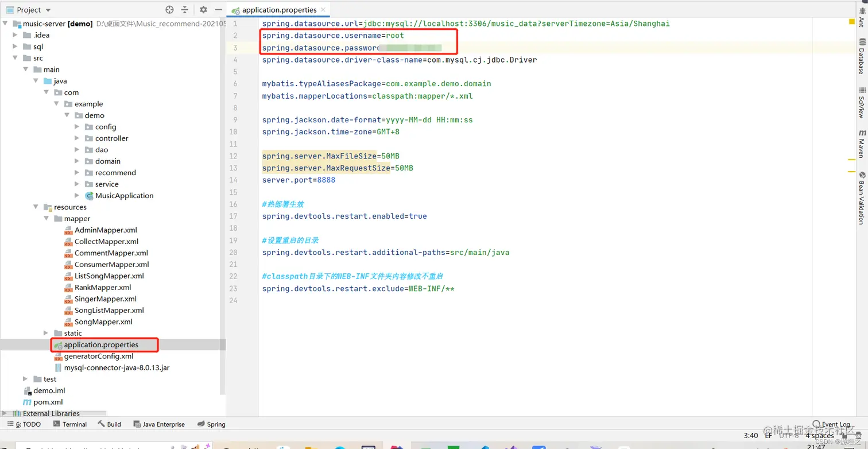Screen dimensions: 868x449
Task: Click the 4 spaces indent indicator
Action: click(819, 436)
